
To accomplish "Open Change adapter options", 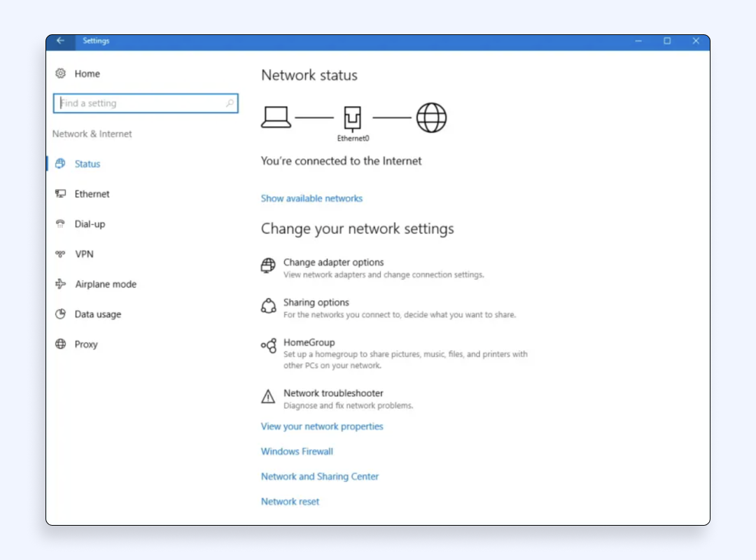I will pyautogui.click(x=333, y=262).
